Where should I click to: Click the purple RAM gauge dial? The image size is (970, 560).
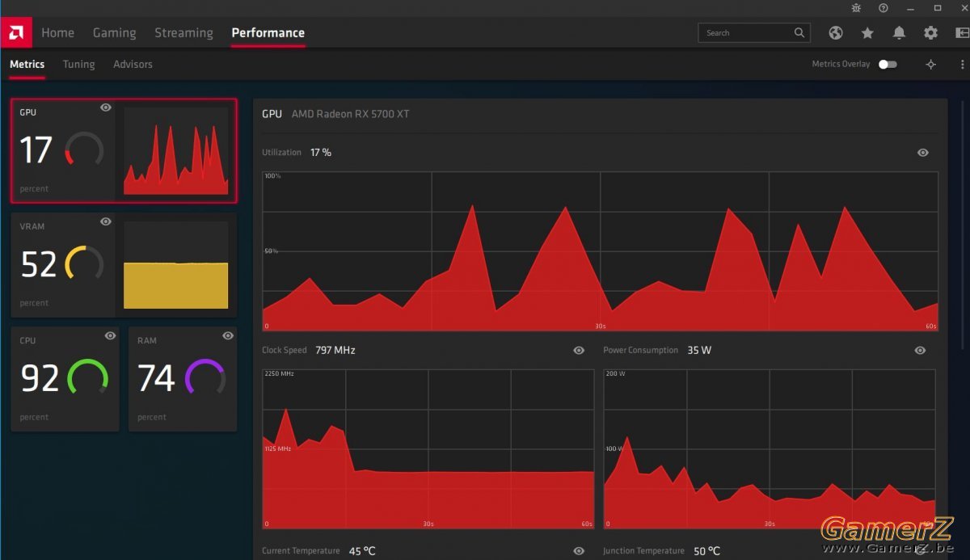point(205,377)
